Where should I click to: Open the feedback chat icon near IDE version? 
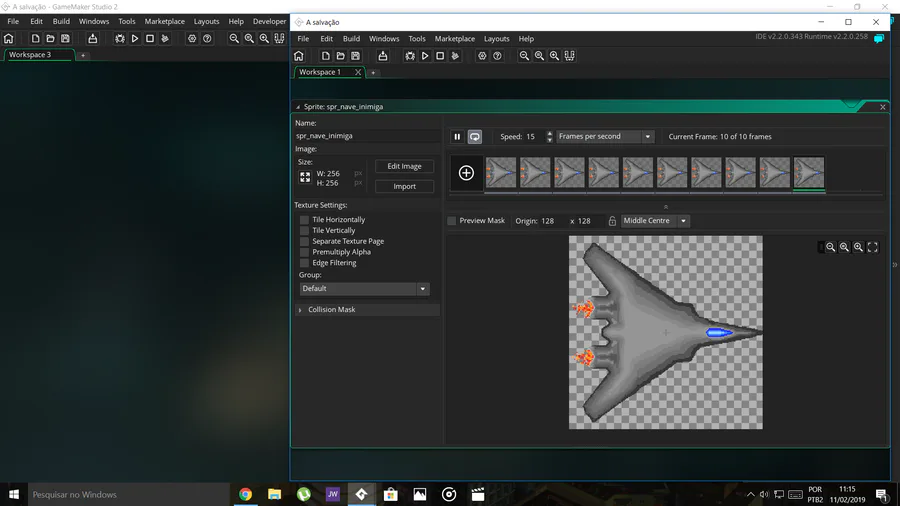(x=879, y=38)
